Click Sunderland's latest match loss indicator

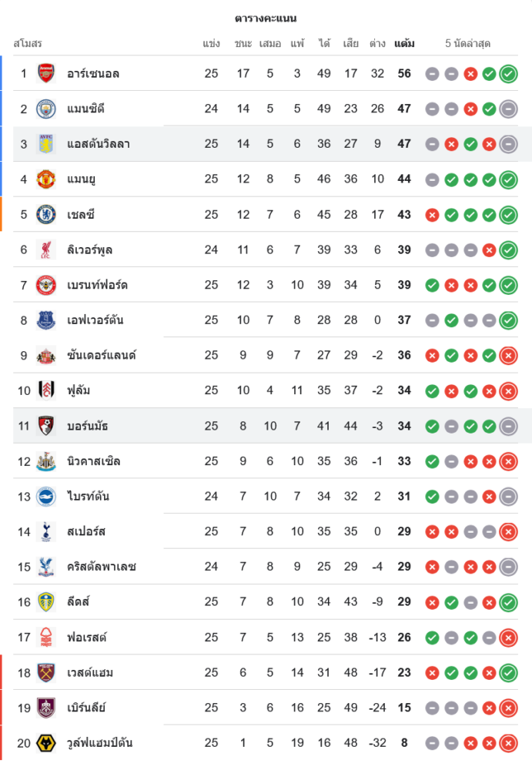pyautogui.click(x=508, y=356)
